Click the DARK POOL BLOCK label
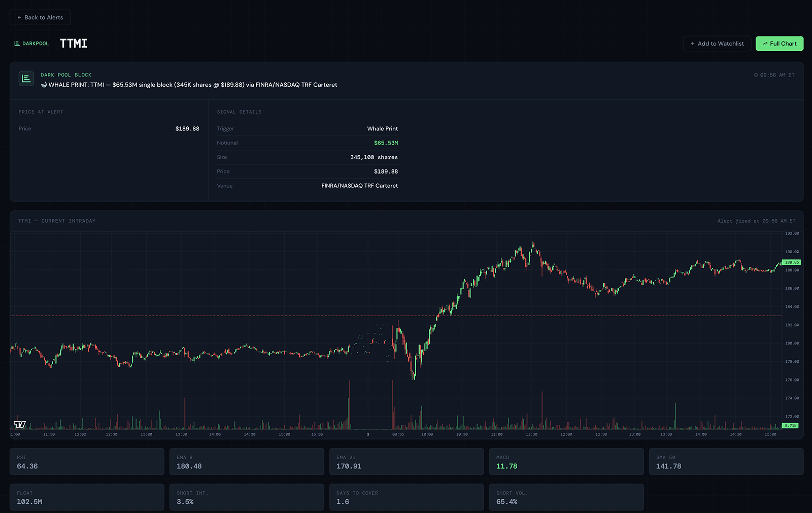Image resolution: width=812 pixels, height=513 pixels. point(66,75)
